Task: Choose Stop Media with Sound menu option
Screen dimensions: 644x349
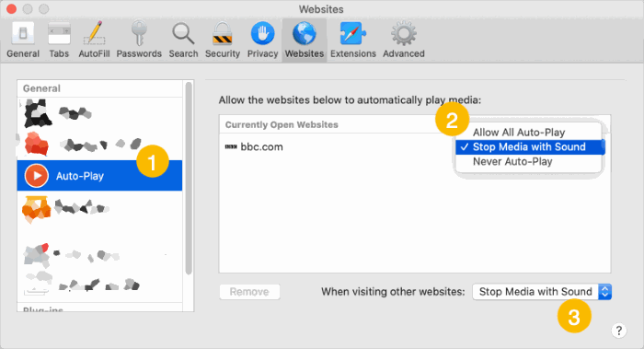Action: tap(529, 146)
